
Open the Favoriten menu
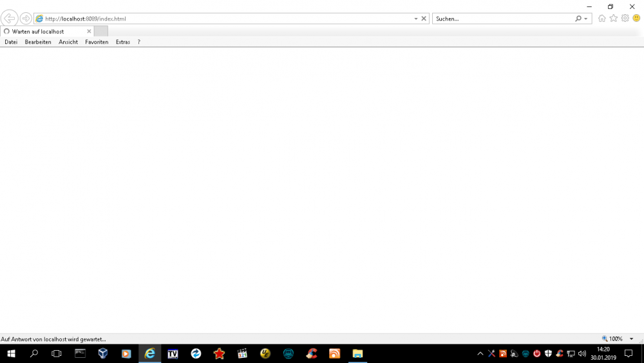97,42
